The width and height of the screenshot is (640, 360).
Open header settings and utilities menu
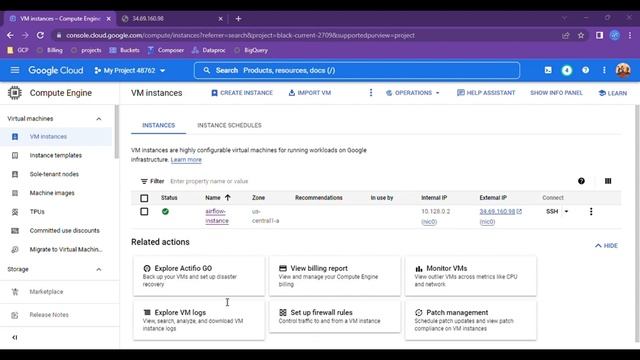[x=604, y=70]
